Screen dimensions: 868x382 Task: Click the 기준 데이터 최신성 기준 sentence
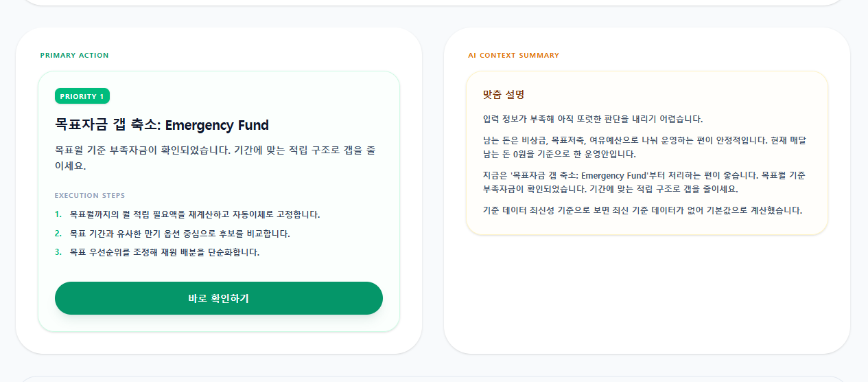click(x=642, y=210)
